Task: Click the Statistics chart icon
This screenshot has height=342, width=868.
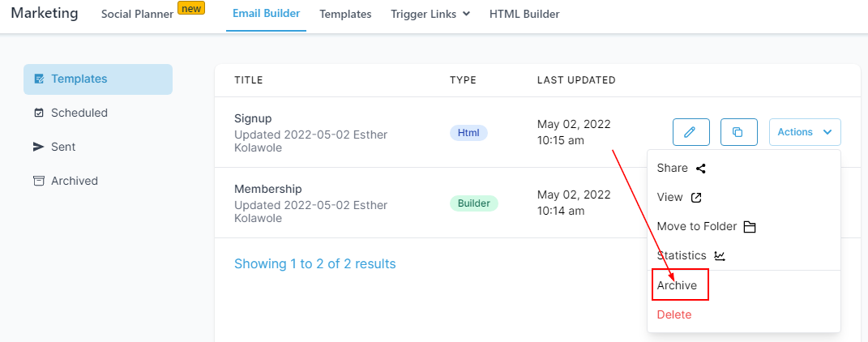Action: tap(720, 256)
